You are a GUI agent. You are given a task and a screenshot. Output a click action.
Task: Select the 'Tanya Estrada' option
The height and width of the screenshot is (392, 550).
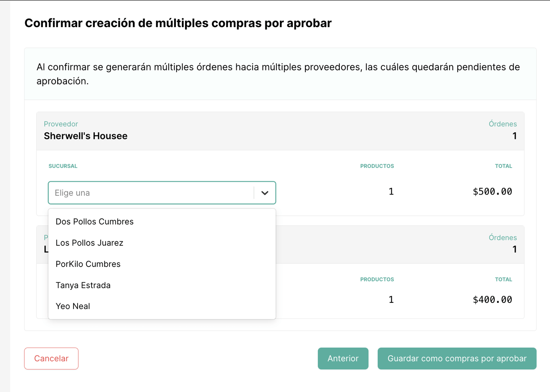(x=83, y=285)
